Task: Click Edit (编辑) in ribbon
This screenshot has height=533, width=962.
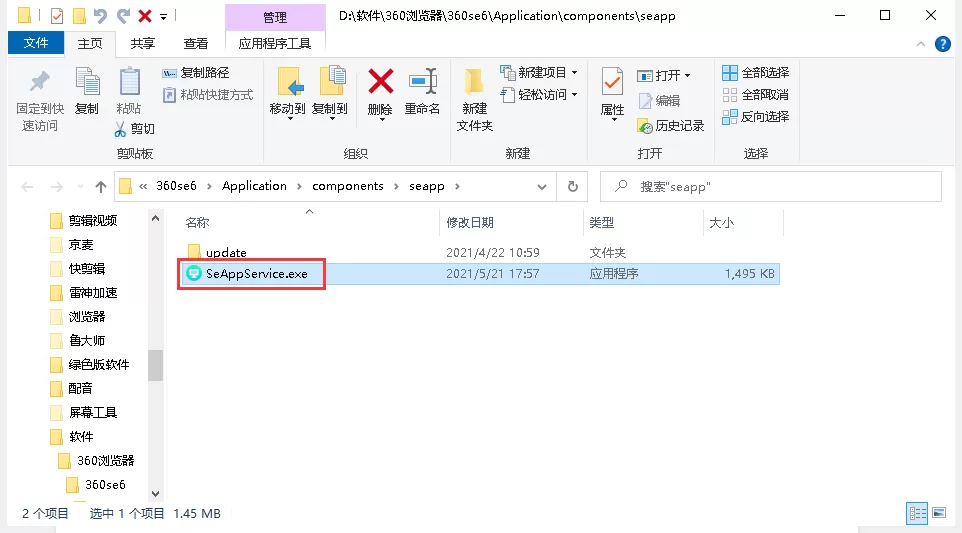Action: click(x=659, y=101)
